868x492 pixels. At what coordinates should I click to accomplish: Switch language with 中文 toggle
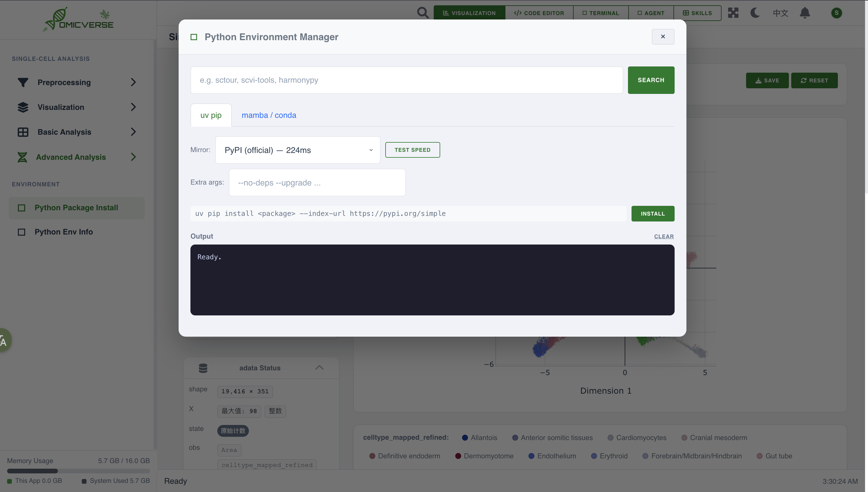point(780,13)
